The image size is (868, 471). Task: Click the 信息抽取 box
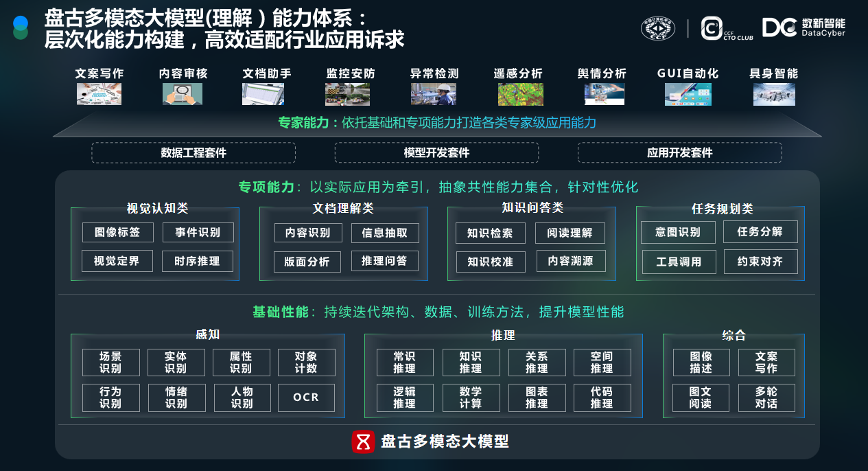(x=385, y=233)
